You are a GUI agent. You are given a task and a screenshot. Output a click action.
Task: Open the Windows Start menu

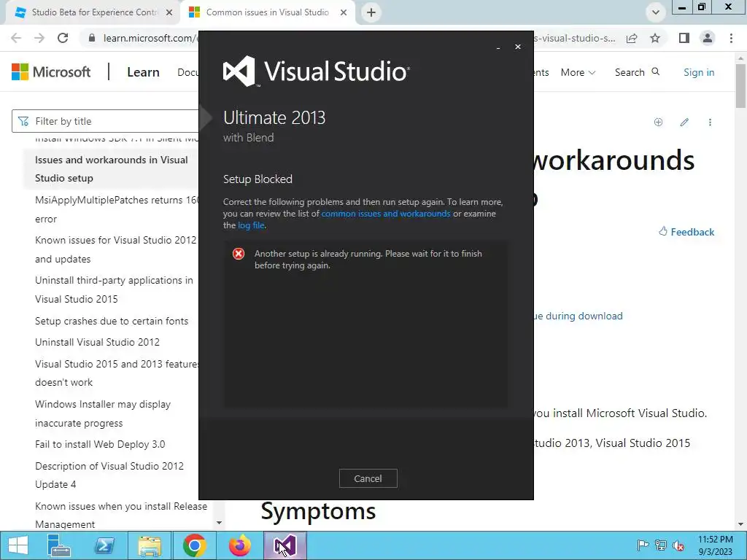tap(18, 545)
